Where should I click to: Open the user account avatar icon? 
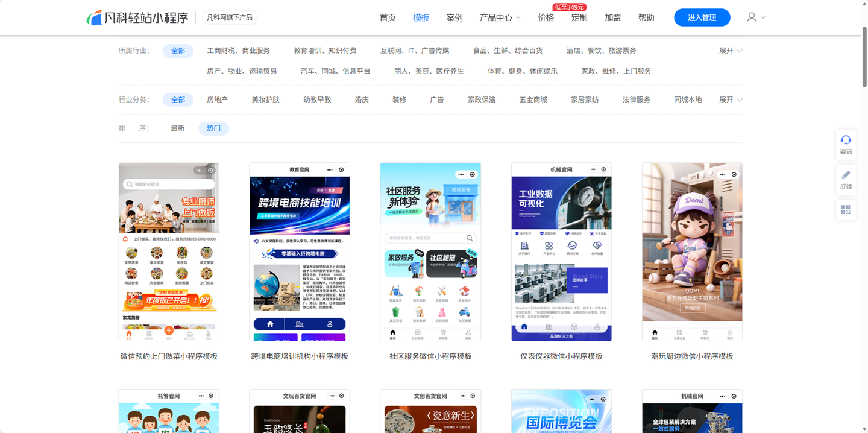[751, 17]
